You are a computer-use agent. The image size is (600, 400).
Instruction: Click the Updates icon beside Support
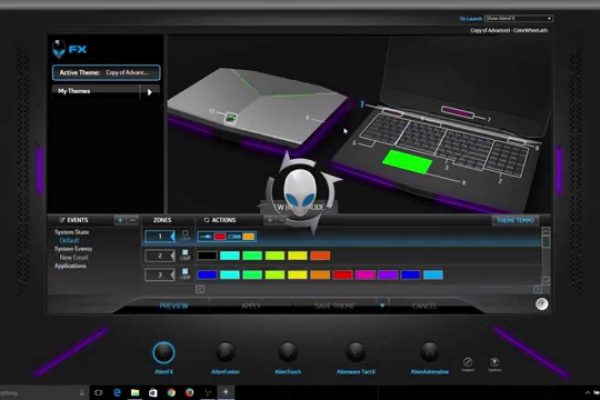(494, 362)
